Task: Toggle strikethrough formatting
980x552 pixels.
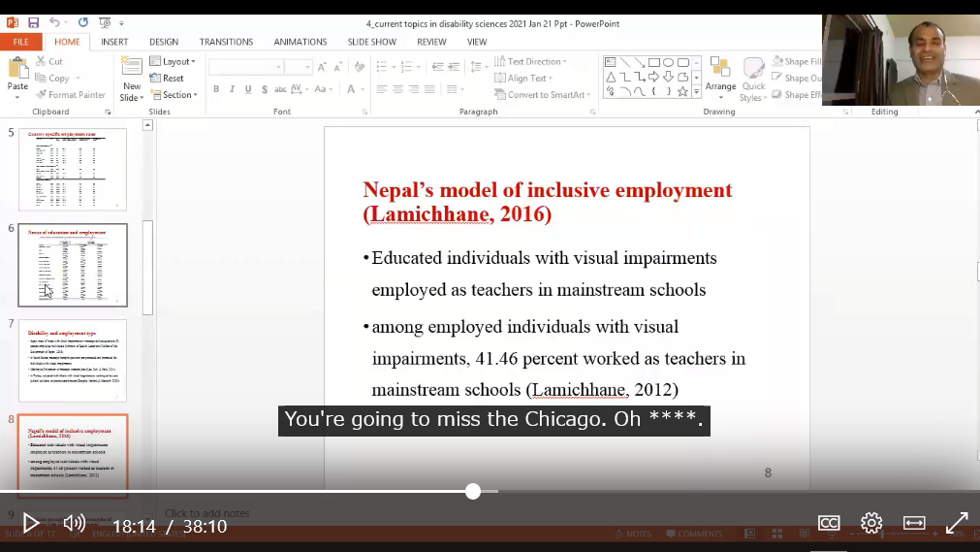Action: click(281, 89)
